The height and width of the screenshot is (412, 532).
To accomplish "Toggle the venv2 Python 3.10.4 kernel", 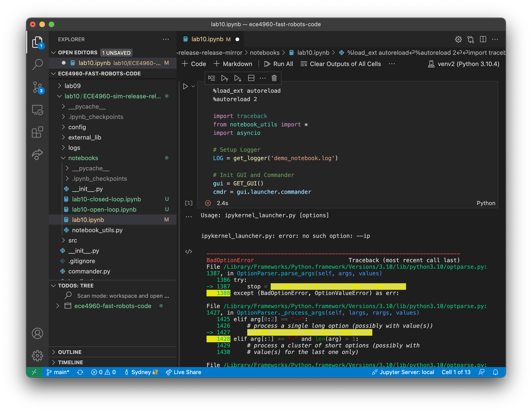I will tap(463, 64).
